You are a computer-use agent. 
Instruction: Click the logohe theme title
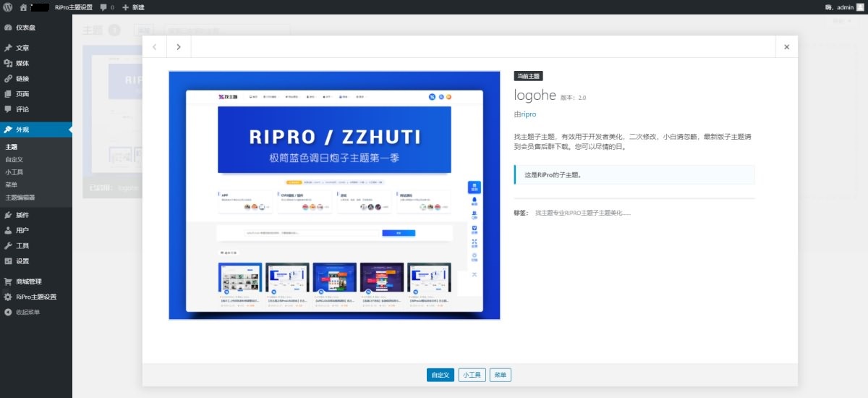coord(535,96)
